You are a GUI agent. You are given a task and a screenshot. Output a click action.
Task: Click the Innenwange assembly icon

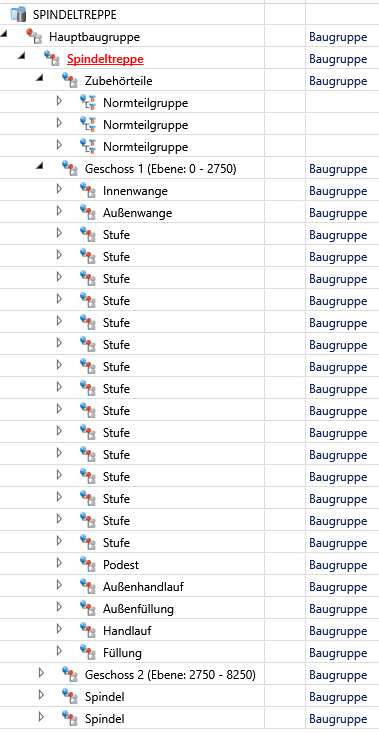tap(88, 191)
